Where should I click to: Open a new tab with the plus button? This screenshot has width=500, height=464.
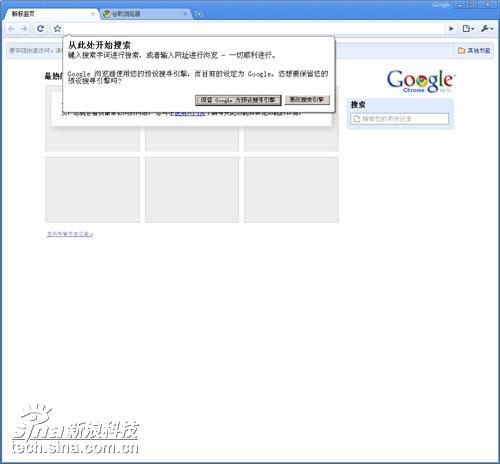[199, 14]
